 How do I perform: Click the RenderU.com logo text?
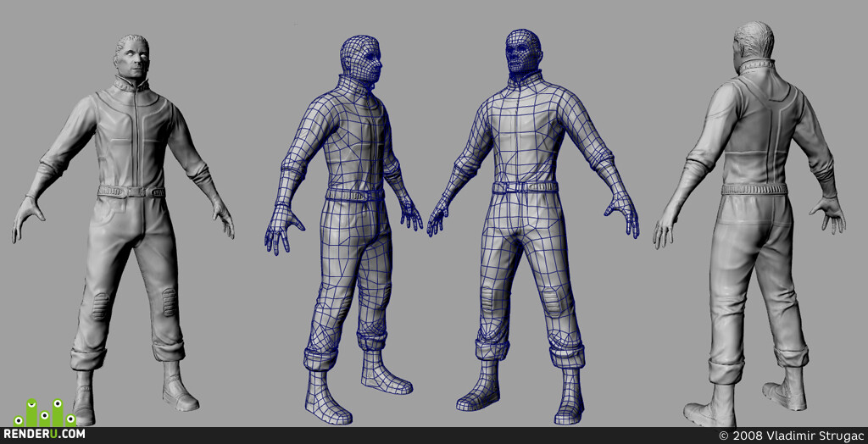tap(44, 434)
